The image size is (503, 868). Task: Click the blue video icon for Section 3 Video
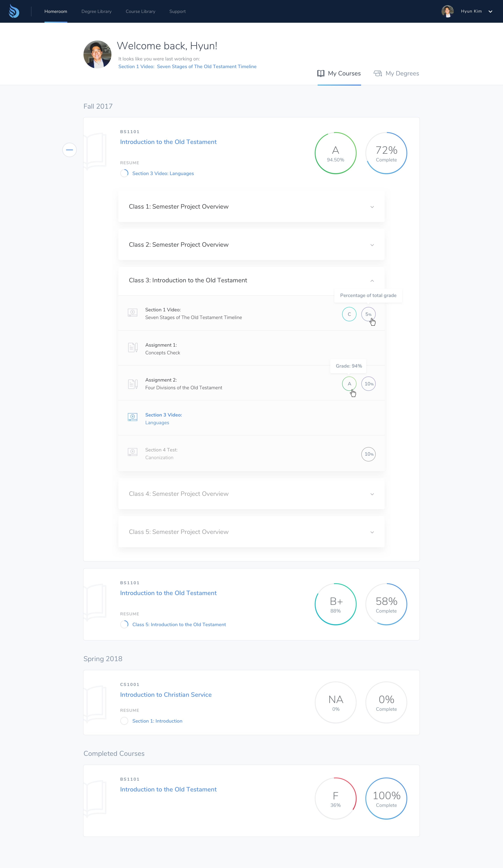[133, 417]
